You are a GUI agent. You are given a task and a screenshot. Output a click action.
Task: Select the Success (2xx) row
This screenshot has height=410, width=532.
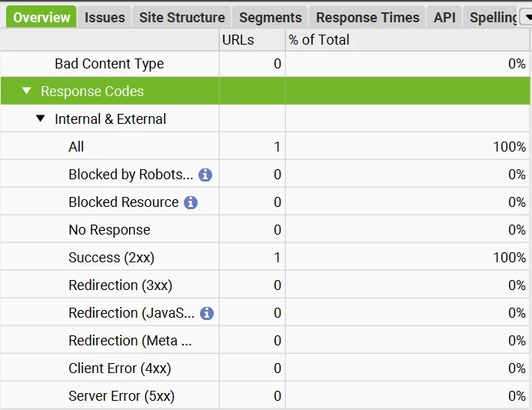point(116,258)
